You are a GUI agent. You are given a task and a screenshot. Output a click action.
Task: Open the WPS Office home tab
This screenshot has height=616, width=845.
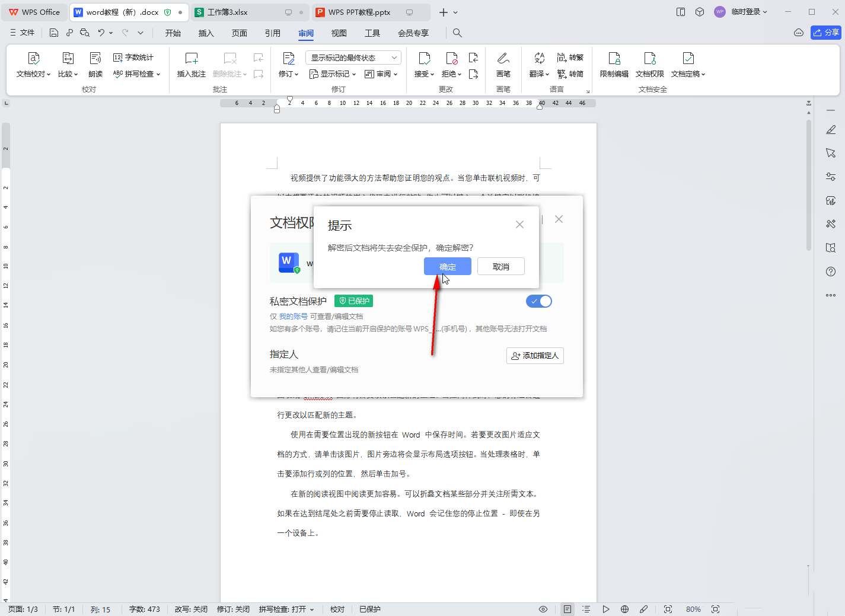pyautogui.click(x=34, y=12)
